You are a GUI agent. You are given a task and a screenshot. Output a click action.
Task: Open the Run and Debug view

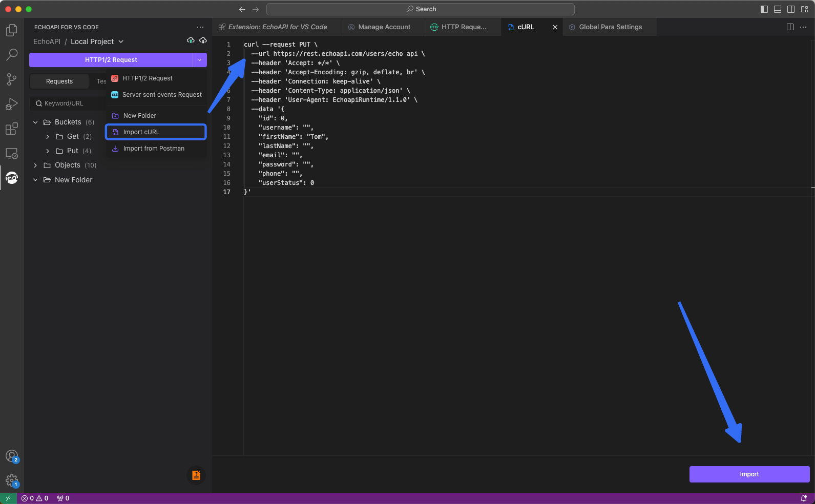click(12, 104)
